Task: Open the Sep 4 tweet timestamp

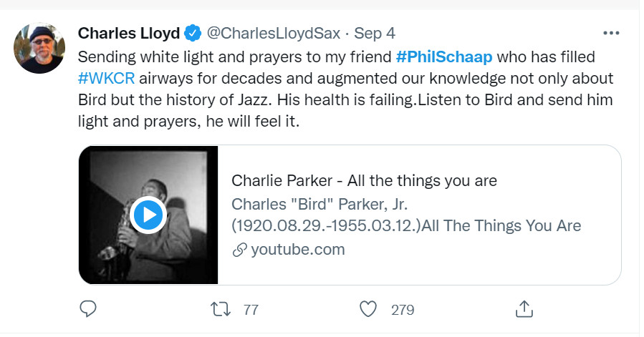Action: click(375, 33)
